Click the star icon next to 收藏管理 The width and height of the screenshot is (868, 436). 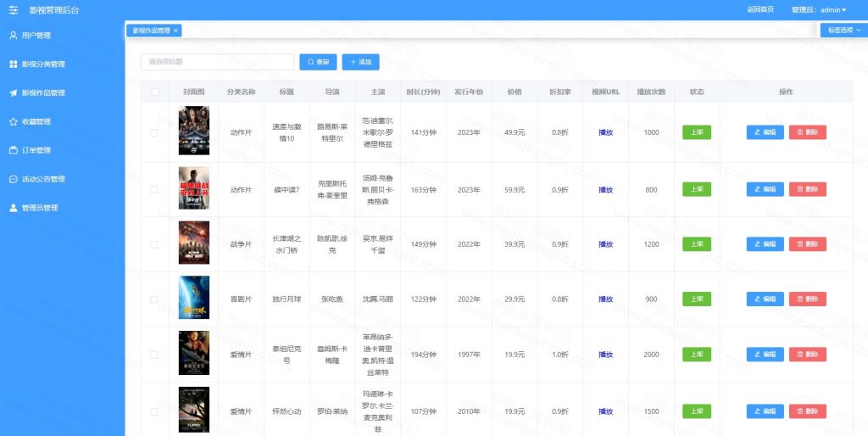(x=14, y=122)
